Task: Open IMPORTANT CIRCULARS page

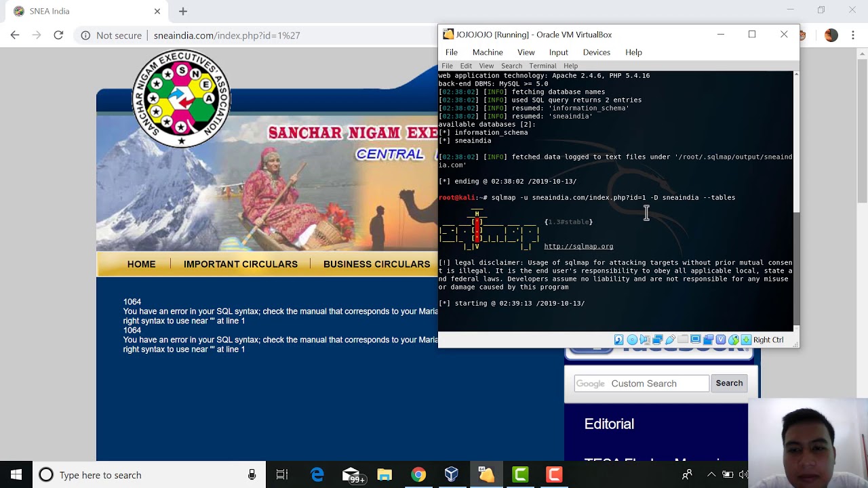Action: tap(241, 264)
